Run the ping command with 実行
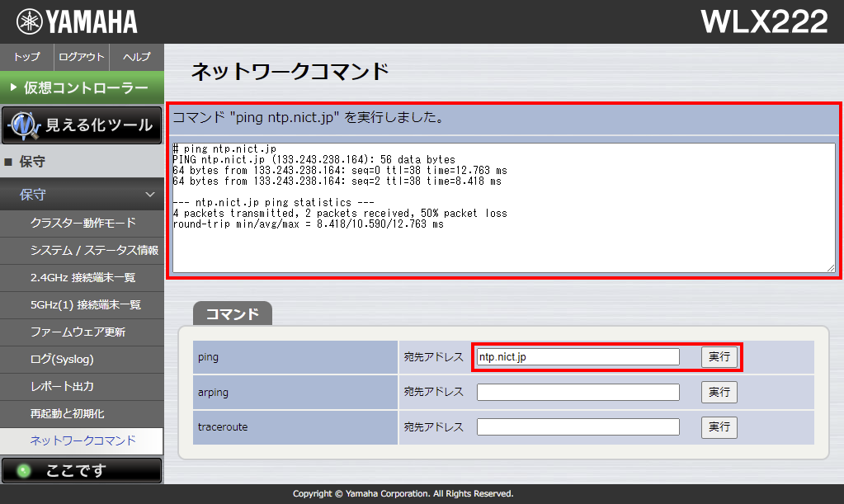Viewport: 844px width, 504px height. [719, 356]
